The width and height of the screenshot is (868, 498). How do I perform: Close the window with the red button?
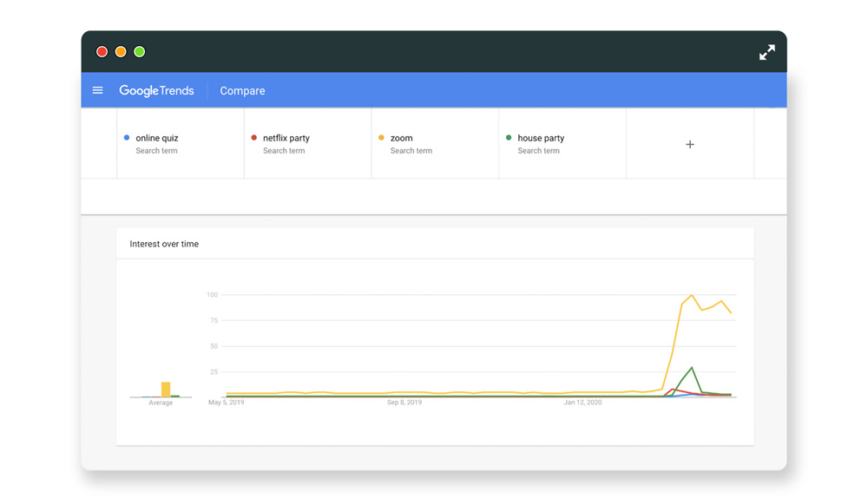102,52
